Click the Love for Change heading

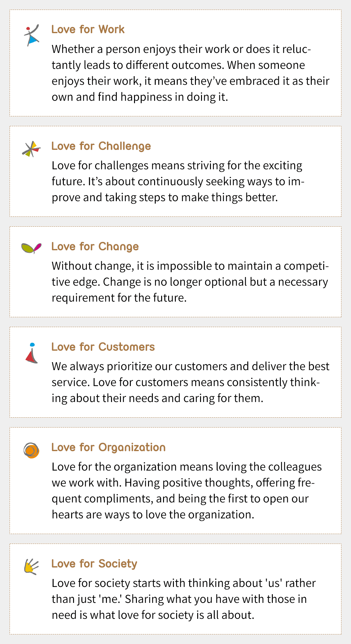[95, 246]
